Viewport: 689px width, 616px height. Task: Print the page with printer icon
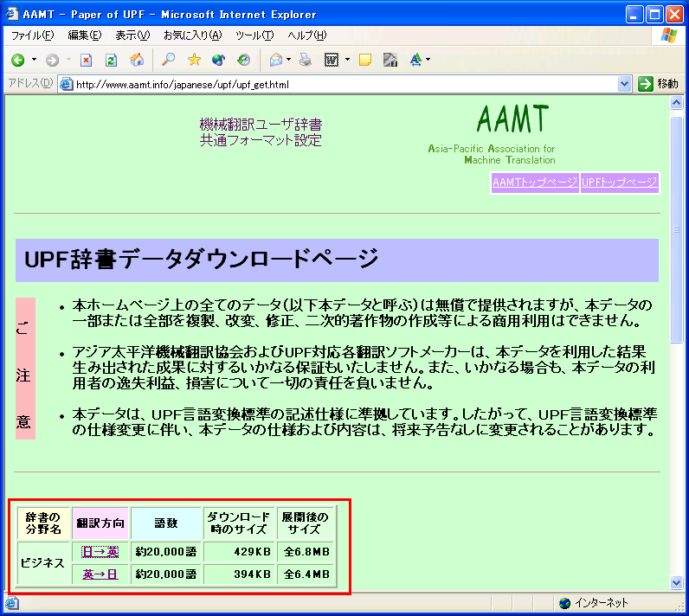306,60
